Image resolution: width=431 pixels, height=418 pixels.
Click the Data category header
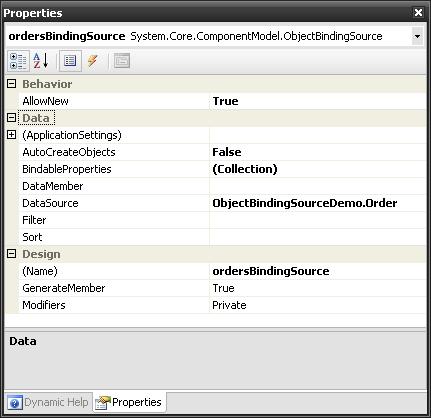coord(36,118)
